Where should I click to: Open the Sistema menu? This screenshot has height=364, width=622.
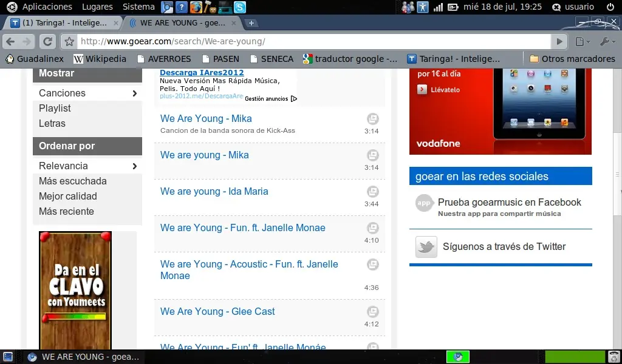(138, 7)
